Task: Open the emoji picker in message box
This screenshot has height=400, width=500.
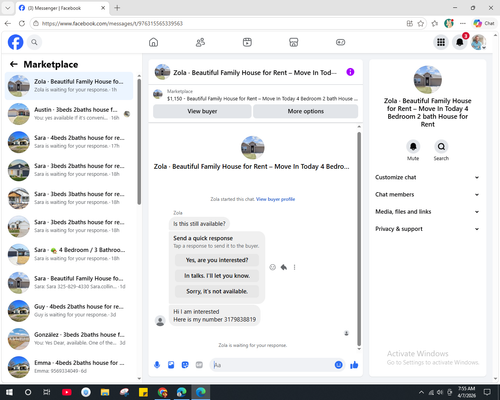Action: click(x=338, y=365)
